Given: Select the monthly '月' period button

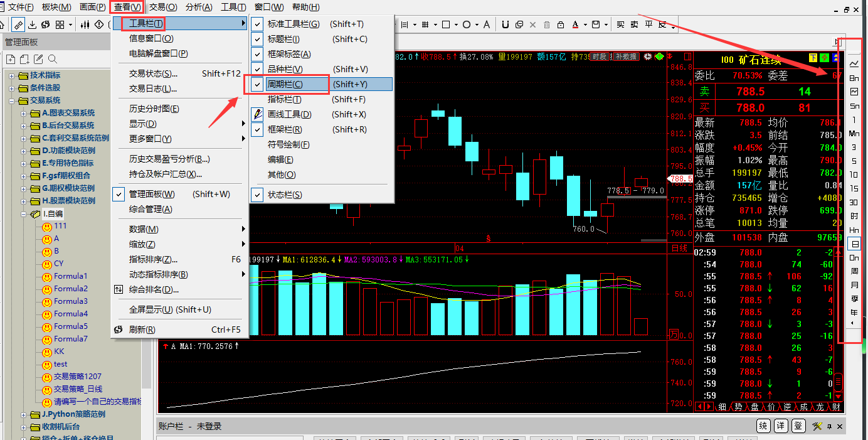Looking at the screenshot, I should pos(854,285).
